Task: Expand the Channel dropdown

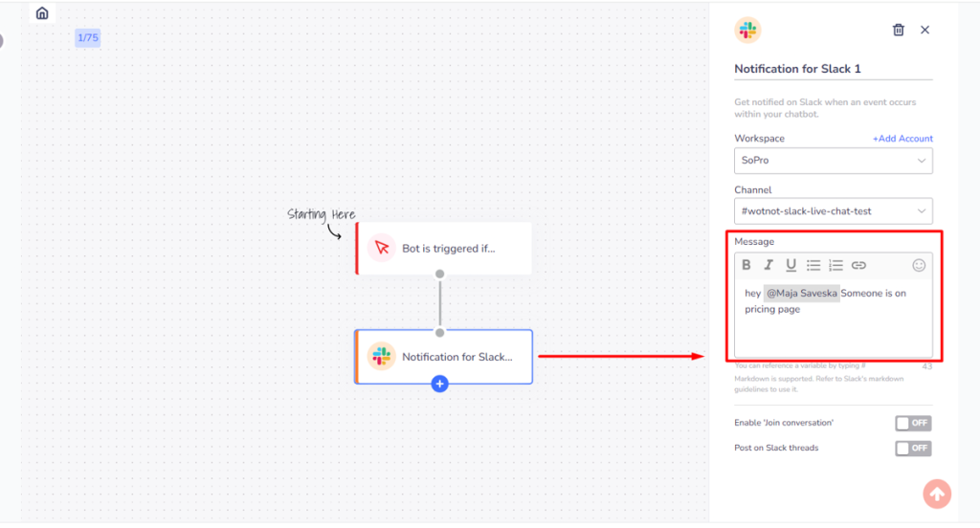Action: click(x=833, y=211)
